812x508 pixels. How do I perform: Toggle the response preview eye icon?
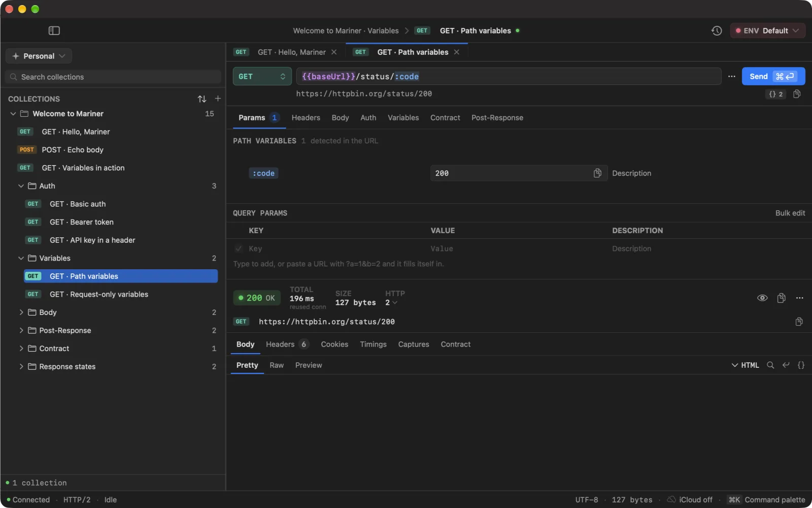762,298
